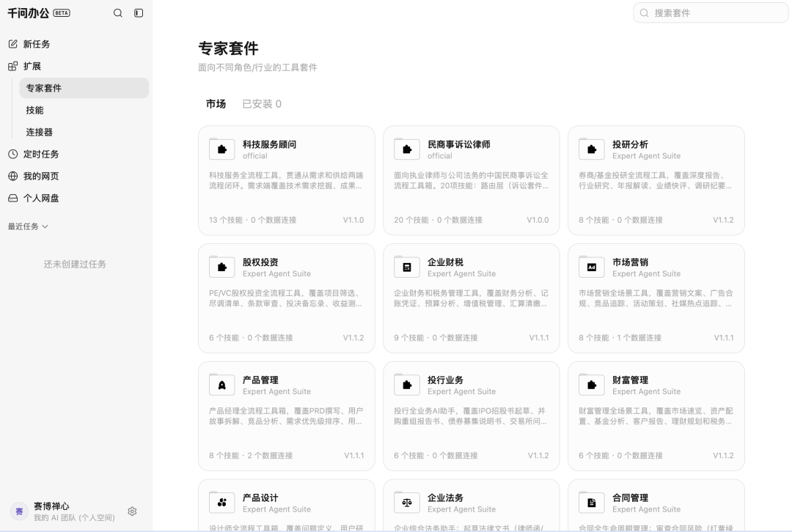Click the 产品管理 rocket icon
The image size is (792, 532).
[x=221, y=385]
